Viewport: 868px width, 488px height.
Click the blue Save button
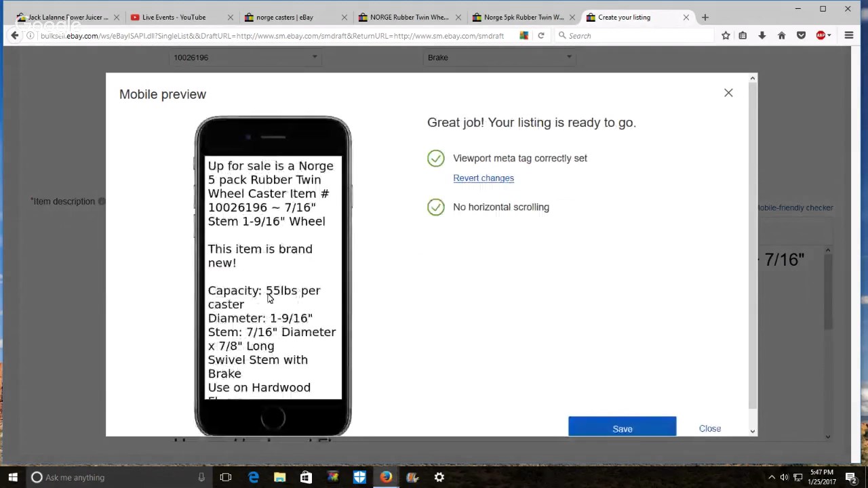pyautogui.click(x=622, y=428)
